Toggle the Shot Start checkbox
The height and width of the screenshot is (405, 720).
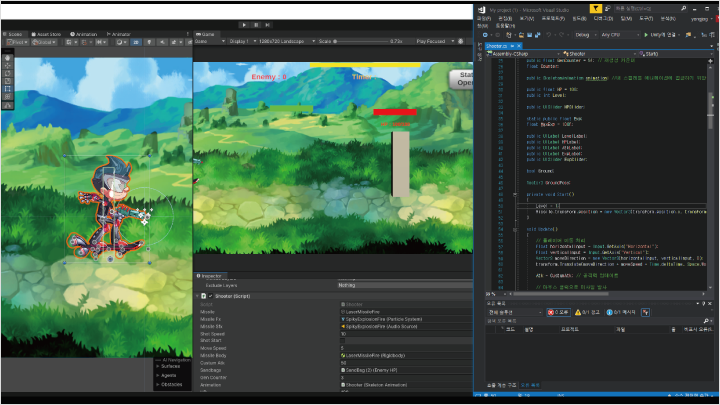click(343, 341)
